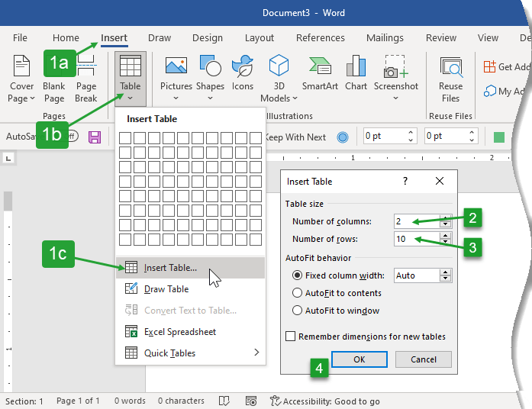
Task: Expand the Shapes dropdown arrow
Action: (210, 98)
